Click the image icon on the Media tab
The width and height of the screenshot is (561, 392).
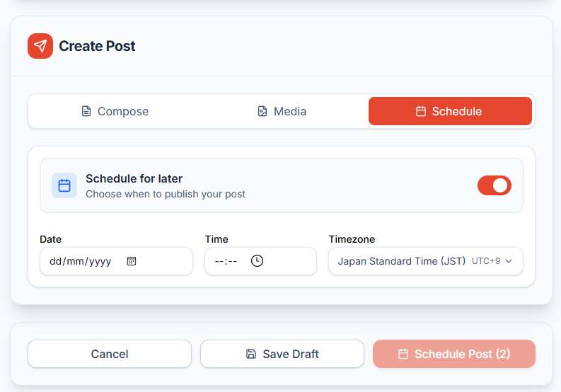(262, 111)
